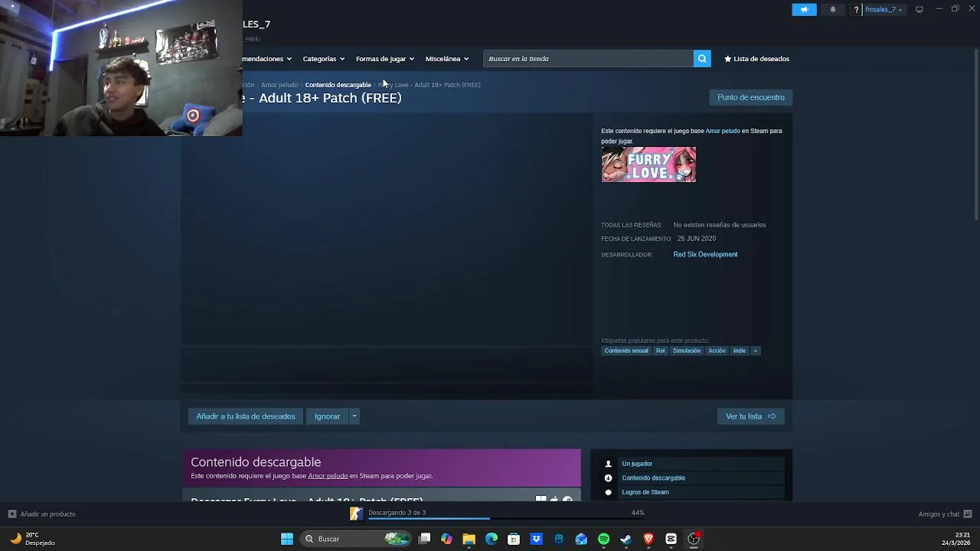980x551 pixels.
Task: Click the Steam Achievements star icon
Action: coord(609,492)
